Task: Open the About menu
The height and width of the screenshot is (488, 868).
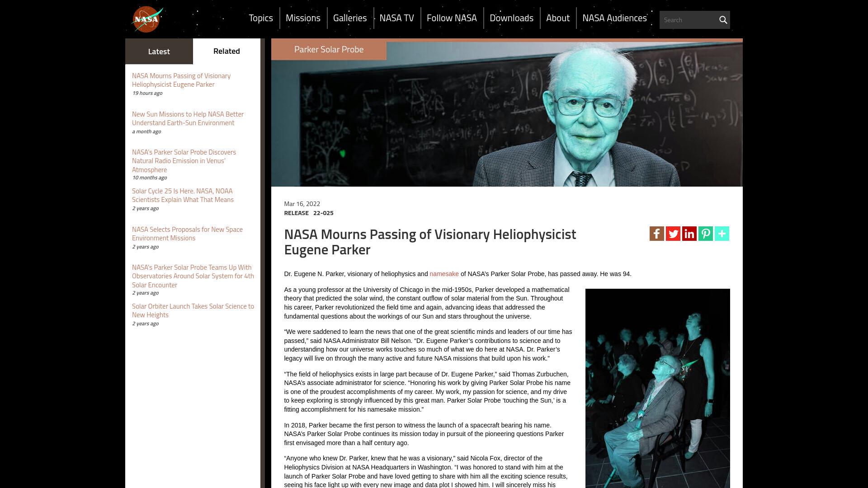Action: [558, 18]
